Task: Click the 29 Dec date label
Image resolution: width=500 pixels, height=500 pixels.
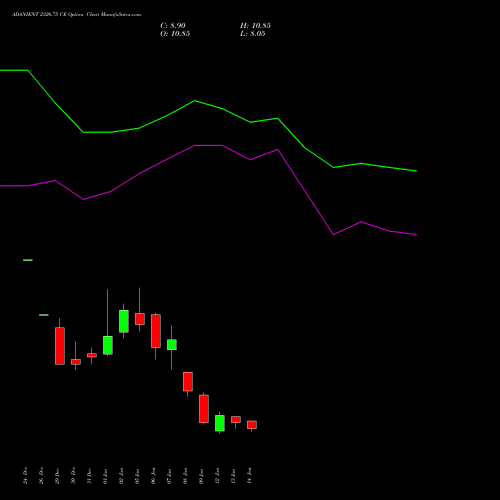Action: pos(57,476)
